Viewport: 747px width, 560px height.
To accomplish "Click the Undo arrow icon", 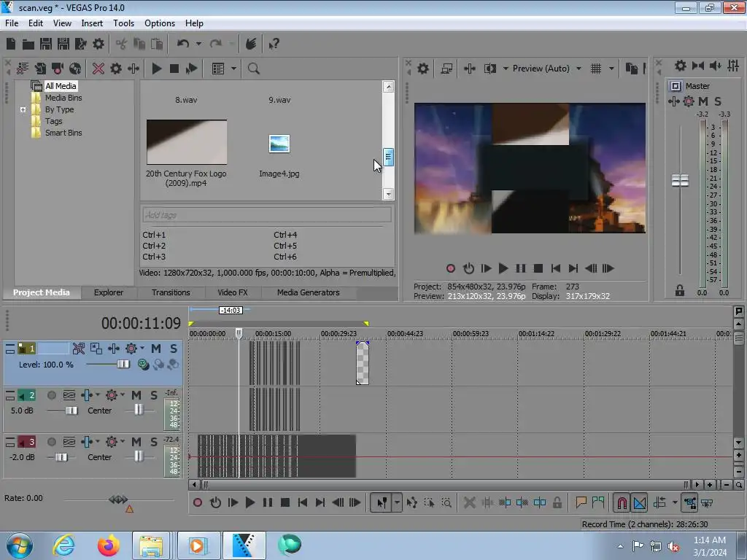I will (183, 44).
